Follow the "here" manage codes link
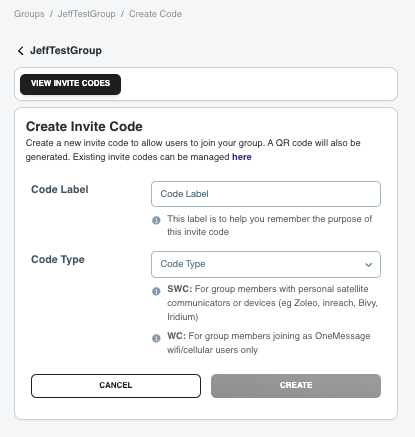 point(242,157)
